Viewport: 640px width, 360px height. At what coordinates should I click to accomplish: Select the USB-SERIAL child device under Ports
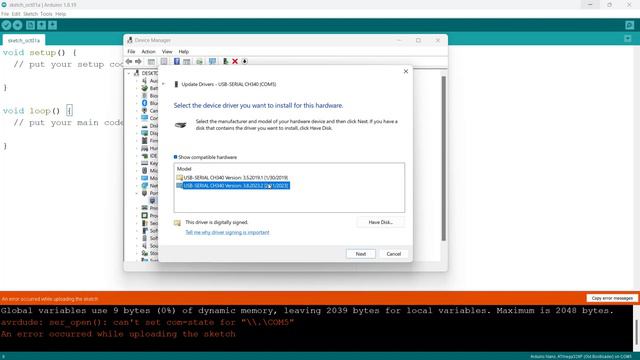[153, 200]
